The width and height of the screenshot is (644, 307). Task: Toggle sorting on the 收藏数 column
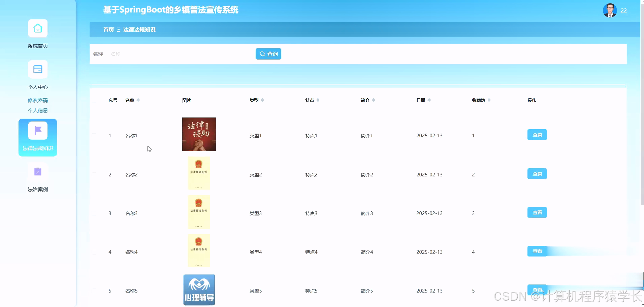coord(489,100)
